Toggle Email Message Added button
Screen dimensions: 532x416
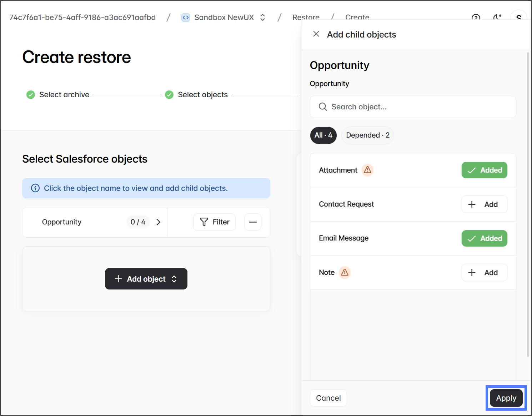click(x=484, y=238)
